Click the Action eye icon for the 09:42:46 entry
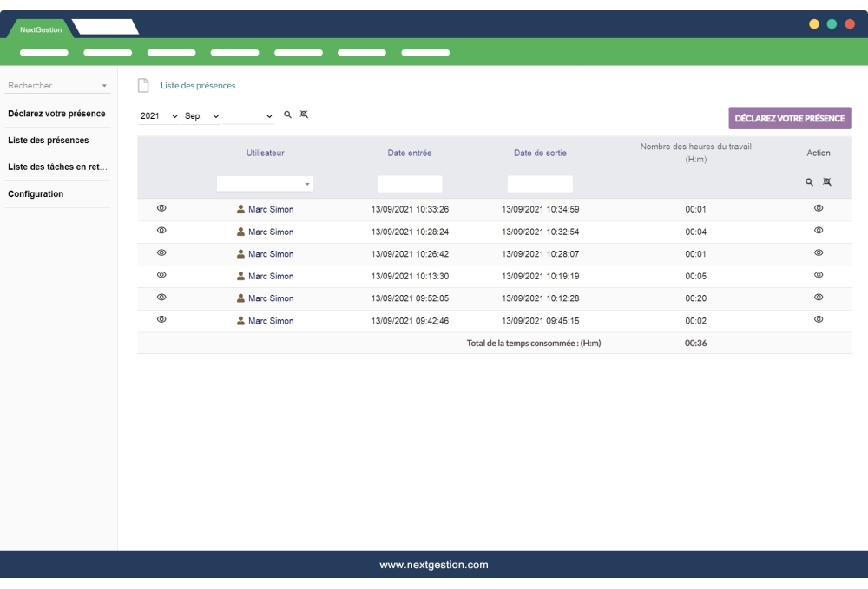The image size is (868, 589). pyautogui.click(x=818, y=320)
